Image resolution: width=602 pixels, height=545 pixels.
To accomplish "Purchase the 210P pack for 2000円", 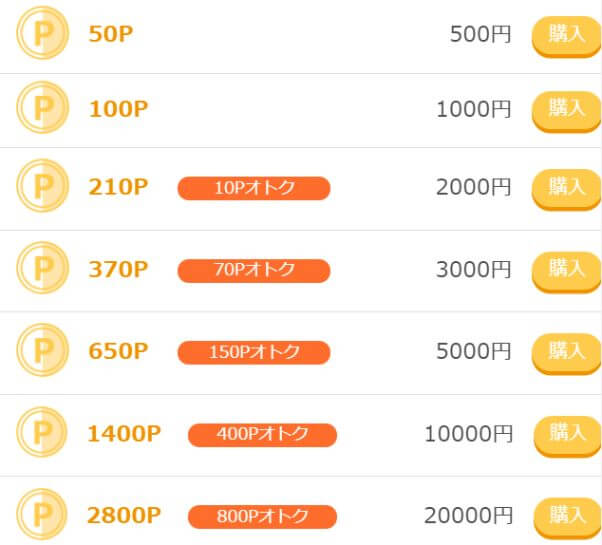I will tap(566, 187).
